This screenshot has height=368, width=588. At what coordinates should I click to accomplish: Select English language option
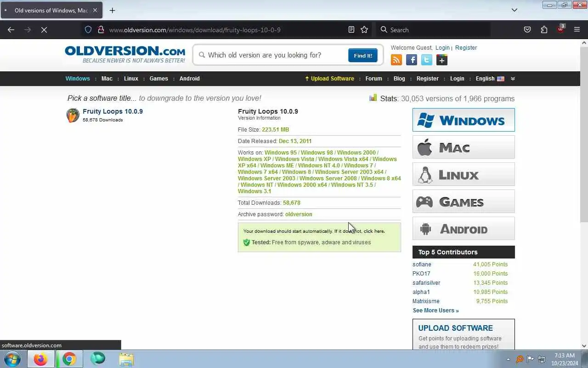click(490, 79)
